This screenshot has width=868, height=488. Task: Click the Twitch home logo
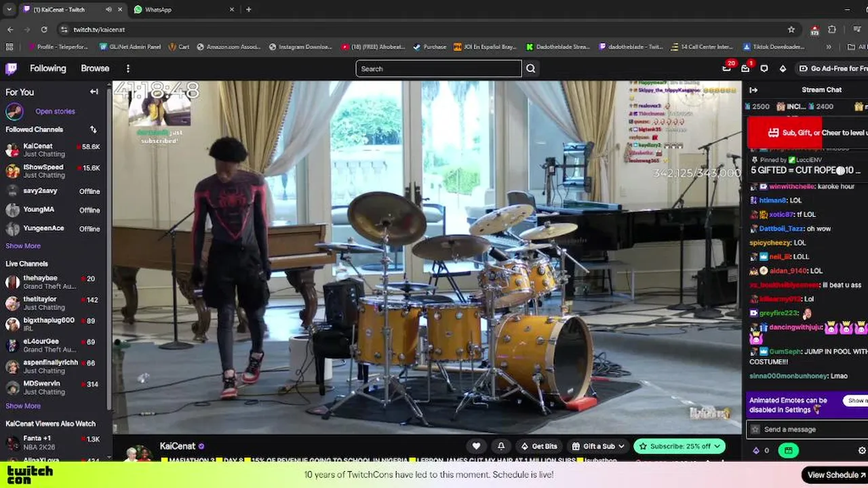(11, 68)
